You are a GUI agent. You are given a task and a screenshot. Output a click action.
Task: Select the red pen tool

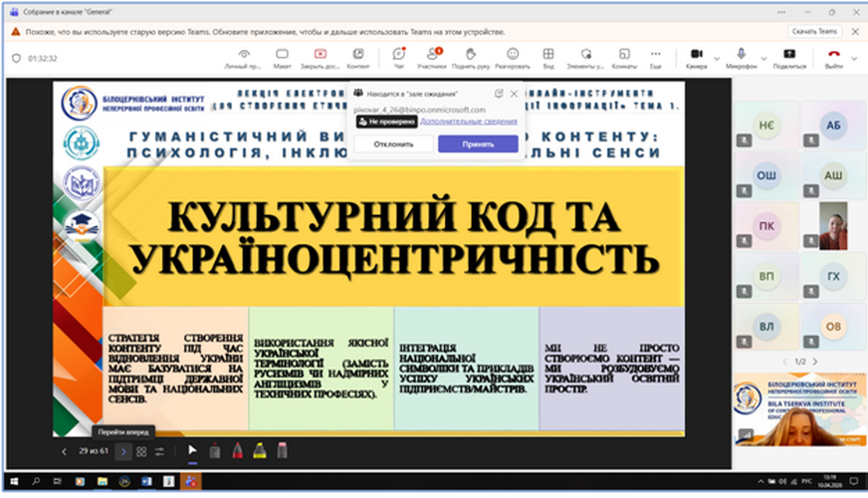pyautogui.click(x=238, y=451)
